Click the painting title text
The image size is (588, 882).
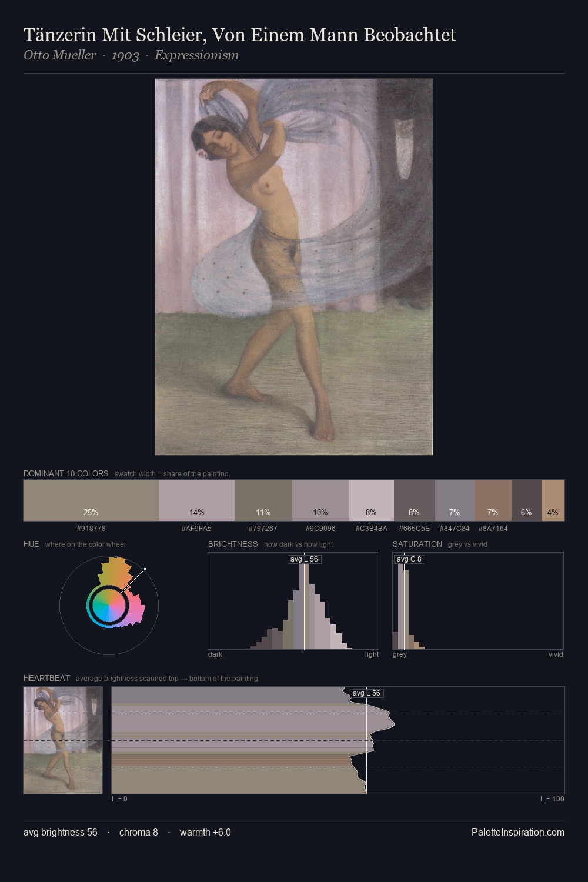(240, 35)
